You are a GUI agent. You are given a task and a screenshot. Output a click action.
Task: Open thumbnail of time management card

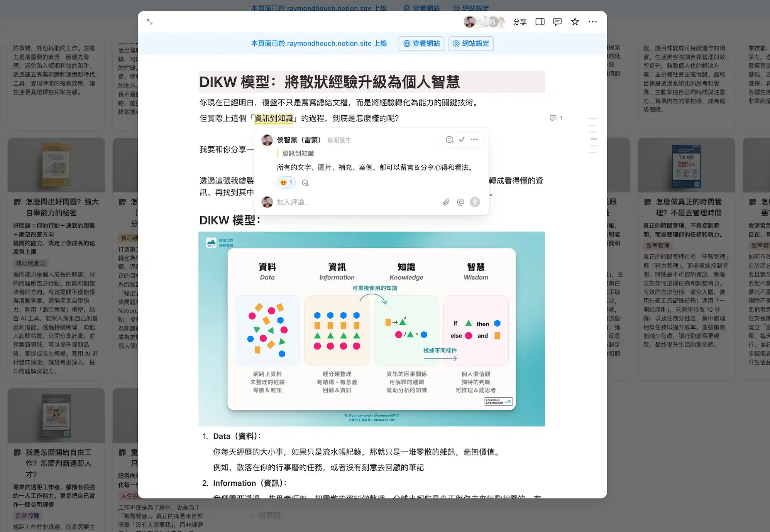[x=686, y=165]
